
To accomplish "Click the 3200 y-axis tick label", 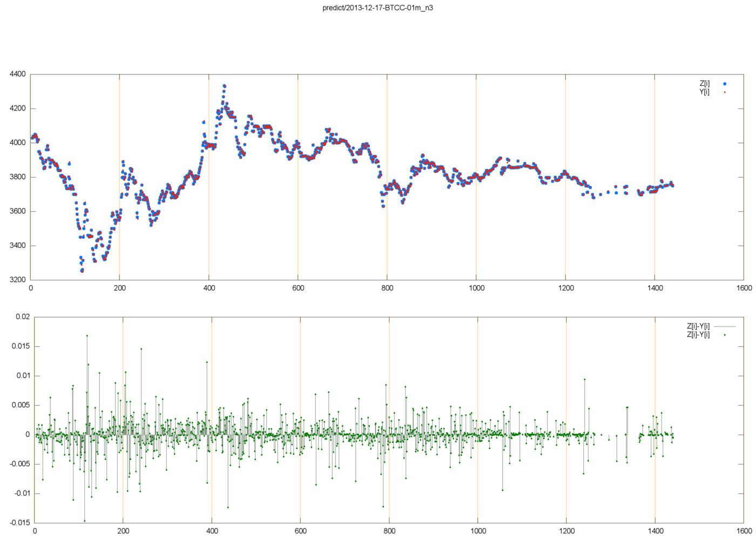I will (17, 280).
